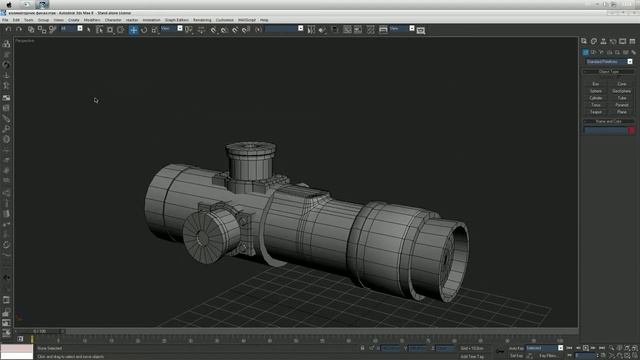
Task: Click the Teapot primitive button
Action: point(596,112)
